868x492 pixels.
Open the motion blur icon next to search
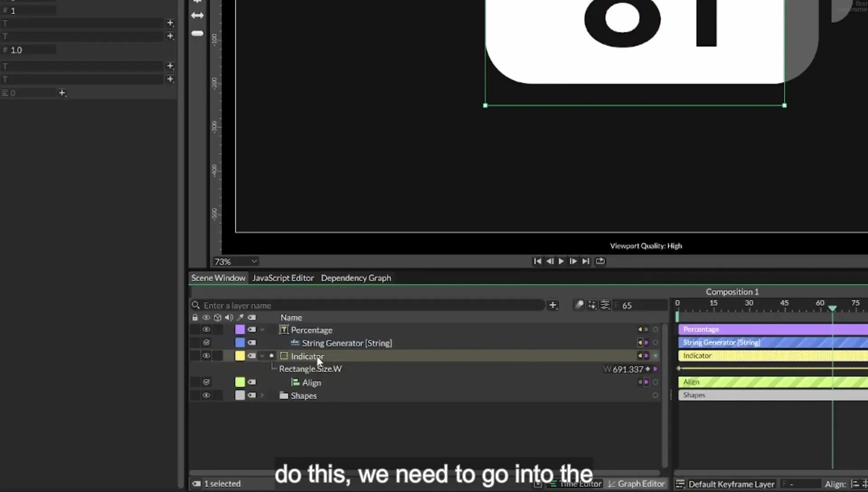[x=579, y=305]
